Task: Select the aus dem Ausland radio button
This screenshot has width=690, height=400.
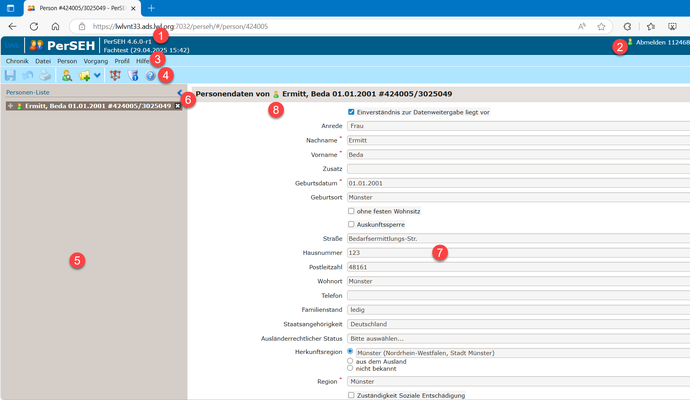Action: [x=350, y=360]
